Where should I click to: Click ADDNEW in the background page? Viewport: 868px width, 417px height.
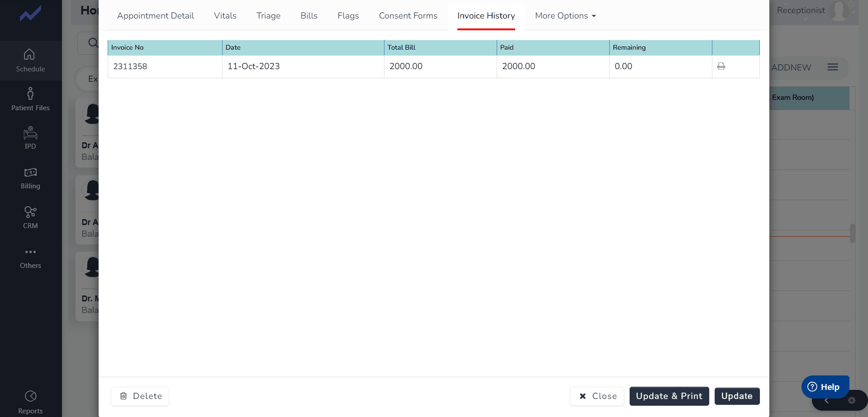pos(791,67)
